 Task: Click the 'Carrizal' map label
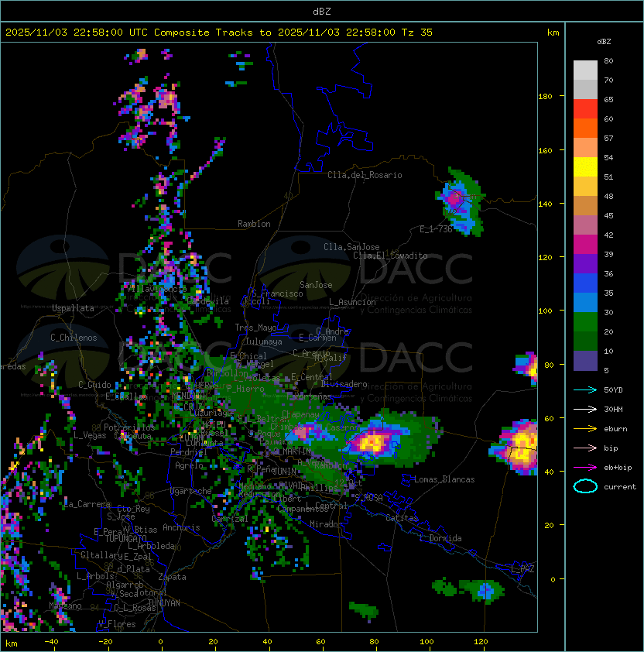(230, 519)
